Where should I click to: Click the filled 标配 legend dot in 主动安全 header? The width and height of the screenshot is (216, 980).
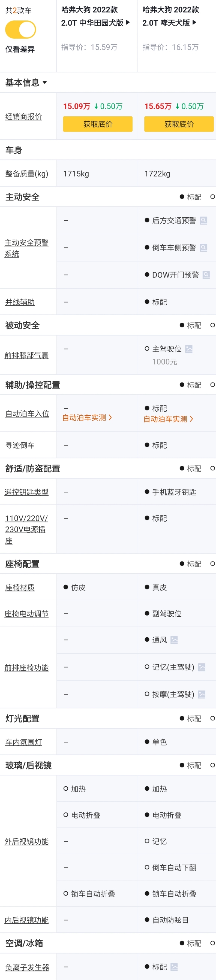coord(182,197)
